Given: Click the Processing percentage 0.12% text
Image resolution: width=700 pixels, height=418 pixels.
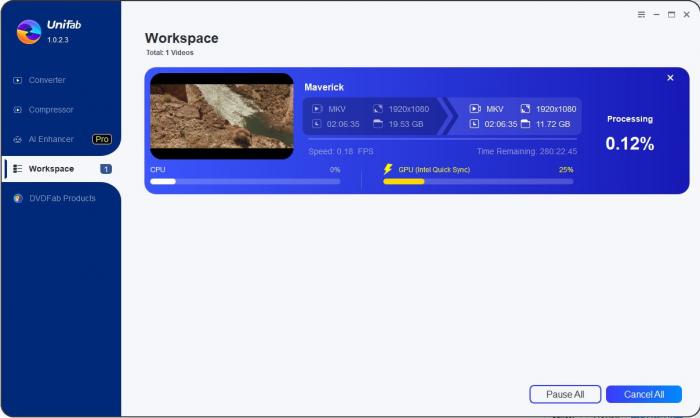Looking at the screenshot, I should 629,144.
